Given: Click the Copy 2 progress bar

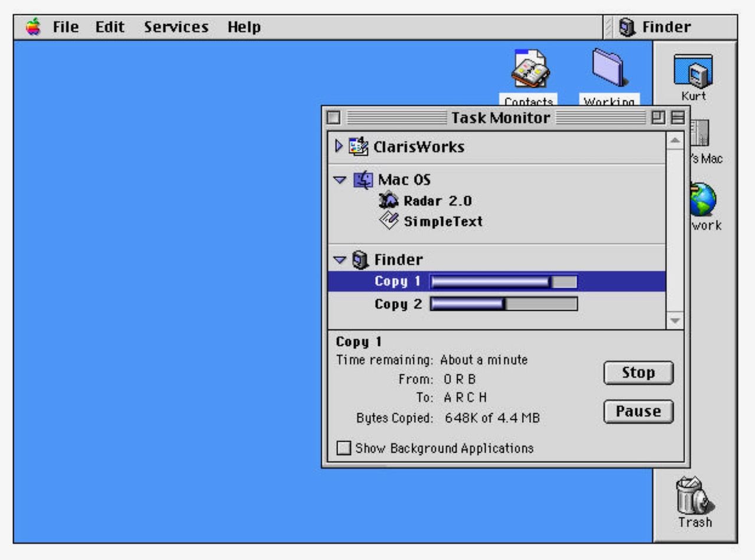Looking at the screenshot, I should coord(504,304).
